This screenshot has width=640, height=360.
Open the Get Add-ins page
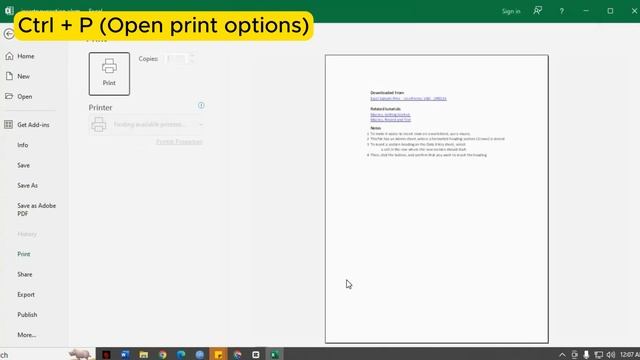33,125
